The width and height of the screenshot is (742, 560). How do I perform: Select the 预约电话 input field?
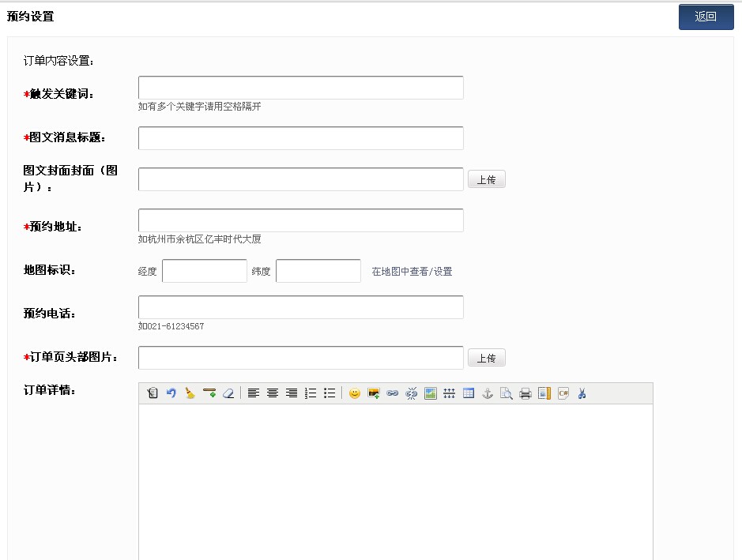(x=300, y=307)
